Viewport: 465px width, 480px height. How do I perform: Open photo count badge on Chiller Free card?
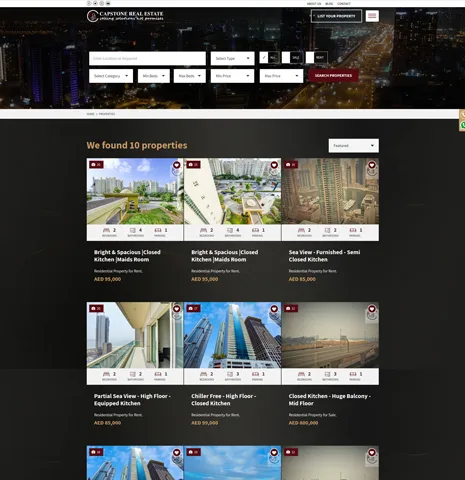click(193, 309)
